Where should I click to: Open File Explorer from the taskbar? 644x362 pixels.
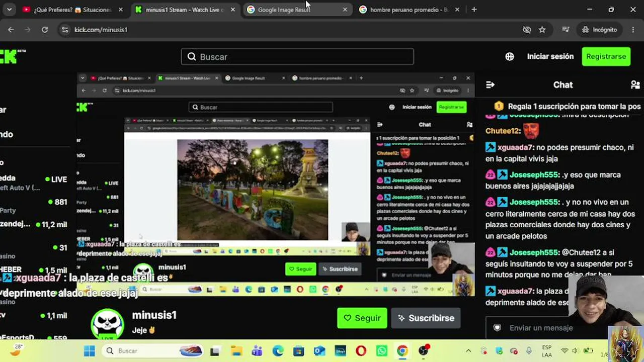click(x=236, y=351)
